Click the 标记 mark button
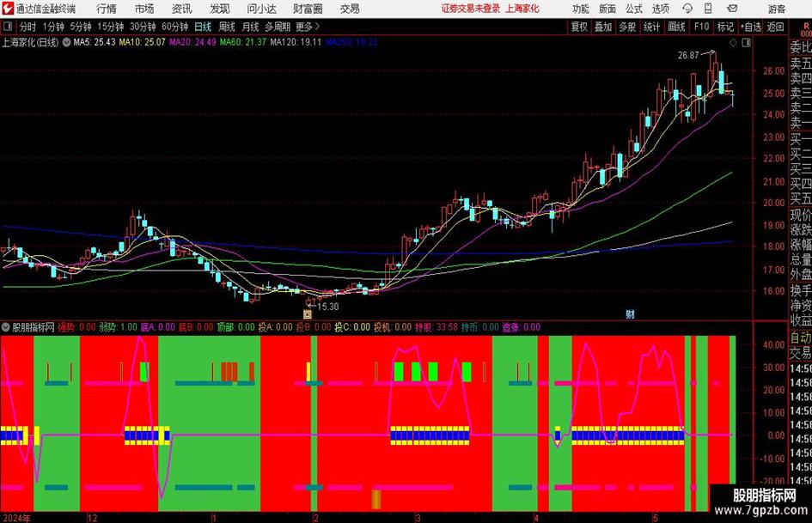 [x=725, y=27]
